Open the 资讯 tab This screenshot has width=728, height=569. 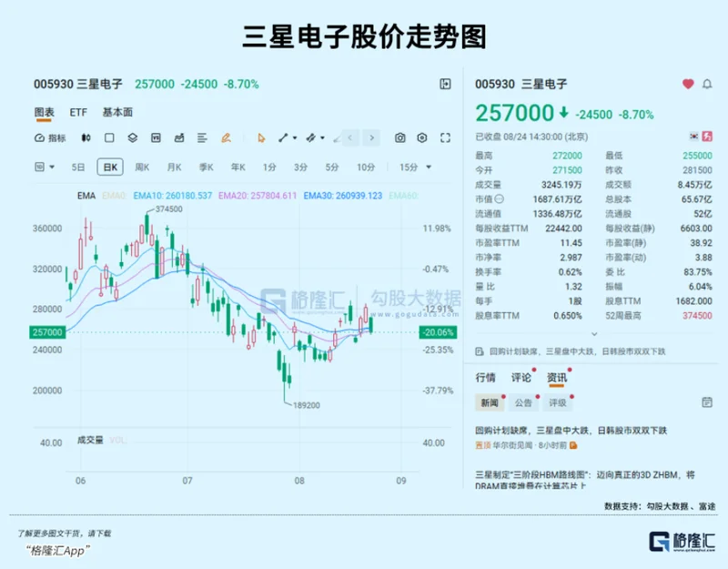[x=556, y=378]
